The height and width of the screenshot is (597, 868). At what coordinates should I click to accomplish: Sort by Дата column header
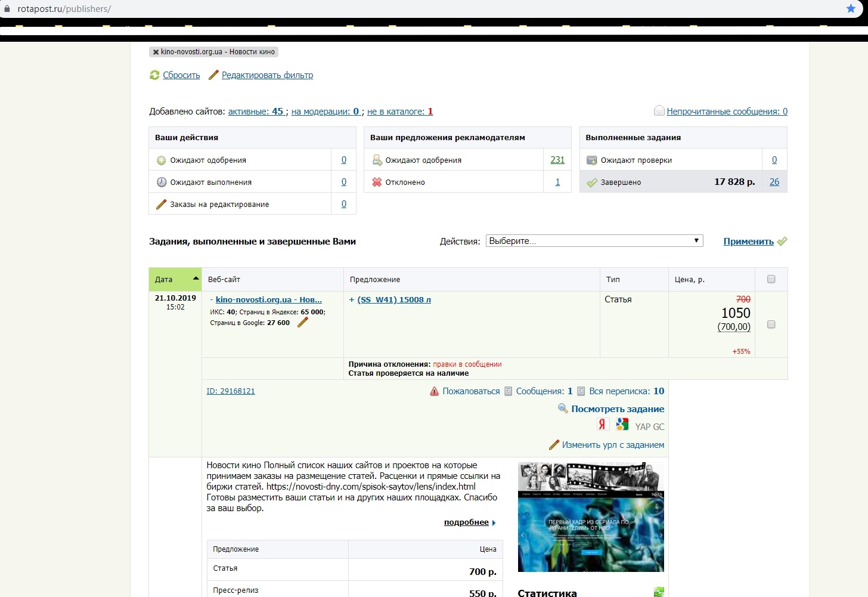pyautogui.click(x=175, y=279)
